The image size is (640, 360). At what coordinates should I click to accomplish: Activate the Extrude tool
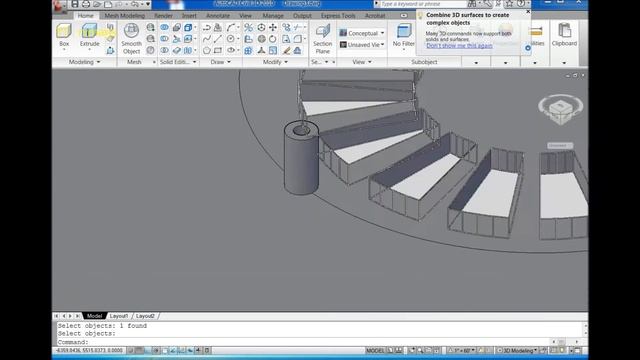click(x=89, y=36)
